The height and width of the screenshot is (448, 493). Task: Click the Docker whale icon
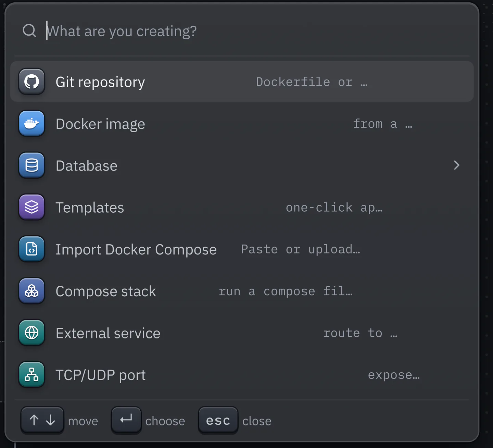point(31,124)
